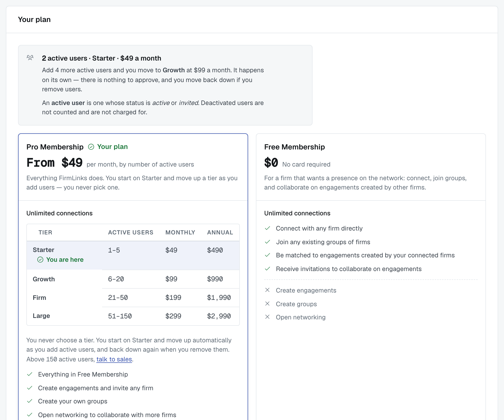This screenshot has height=420, width=504.
Task: Click the TIER column header
Action: [x=45, y=232]
